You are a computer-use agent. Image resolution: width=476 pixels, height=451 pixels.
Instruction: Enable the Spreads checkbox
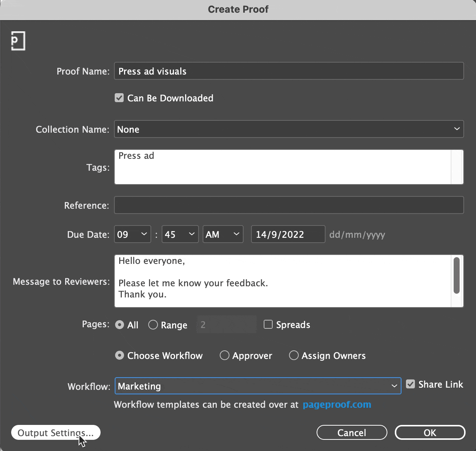[268, 324]
